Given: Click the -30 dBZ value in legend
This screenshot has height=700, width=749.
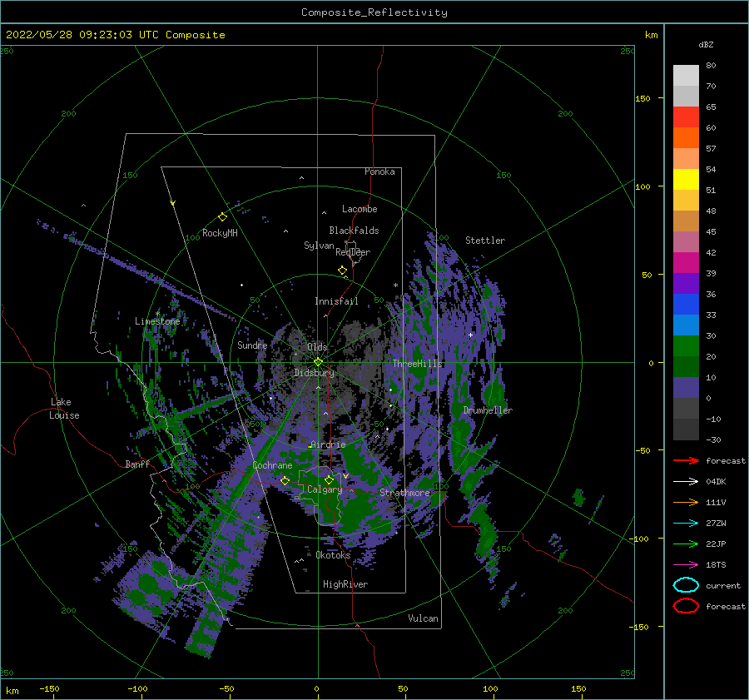Looking at the screenshot, I should coord(713,439).
